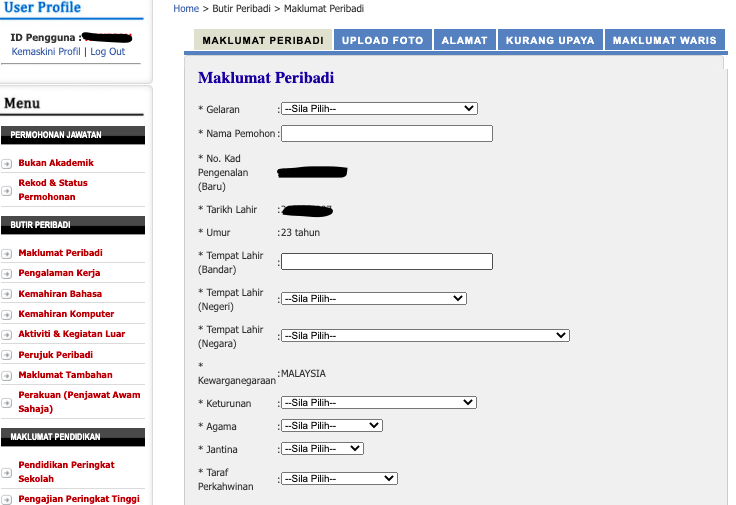736x505 pixels.
Task: Focus the Tempat Lahir (Bandar) field
Action: [386, 262]
